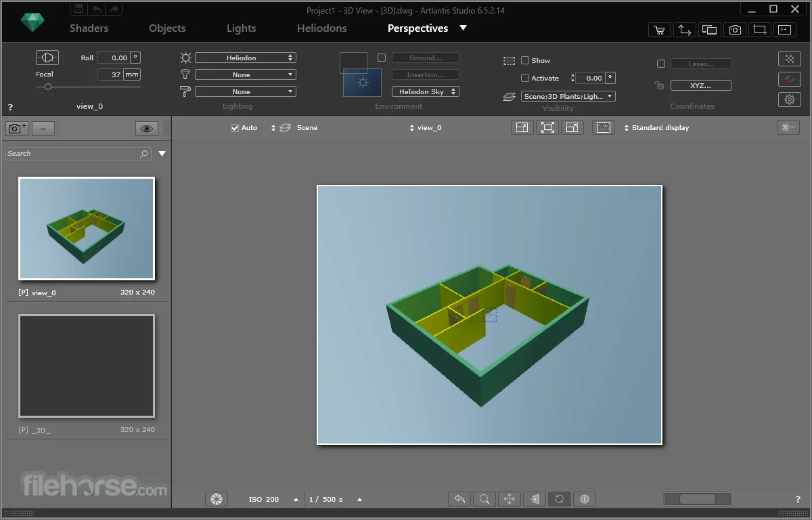Click the preview size slider at bottom right

tap(698, 499)
